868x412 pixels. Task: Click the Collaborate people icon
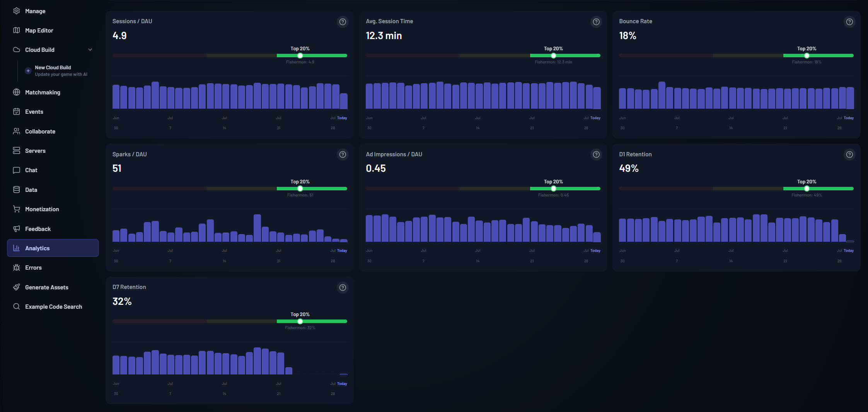point(16,131)
